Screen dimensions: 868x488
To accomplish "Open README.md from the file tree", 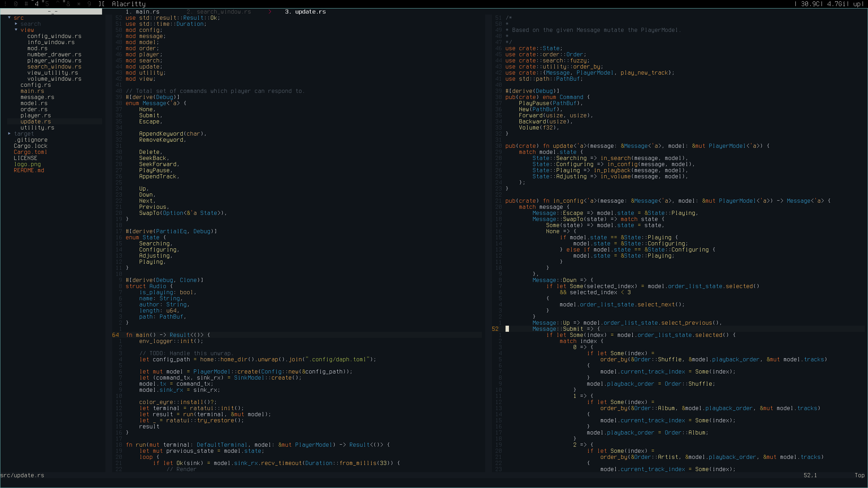I will (29, 170).
